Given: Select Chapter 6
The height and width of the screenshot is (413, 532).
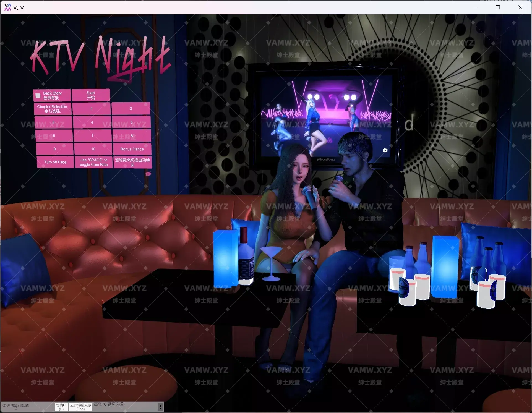Looking at the screenshot, I should (54, 135).
